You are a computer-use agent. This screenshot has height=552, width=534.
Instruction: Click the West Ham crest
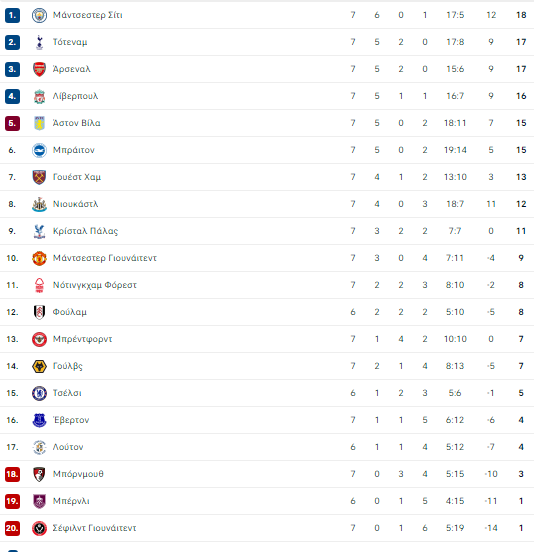(x=39, y=177)
